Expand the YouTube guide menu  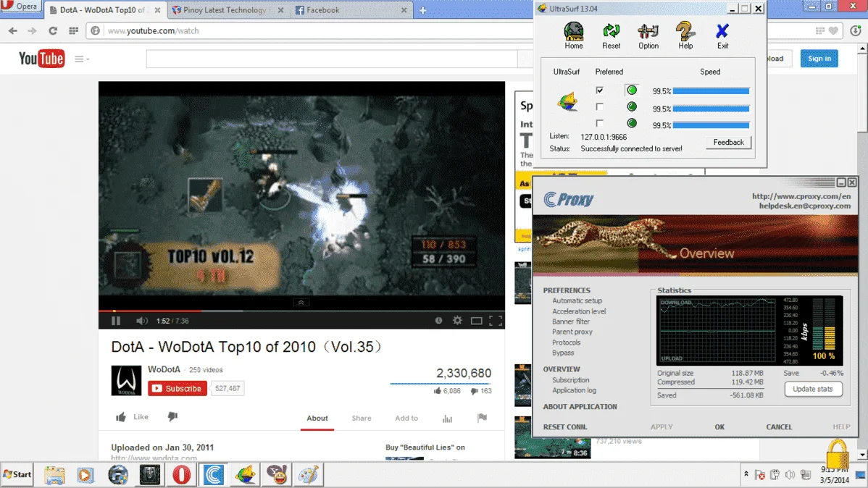[x=81, y=59]
